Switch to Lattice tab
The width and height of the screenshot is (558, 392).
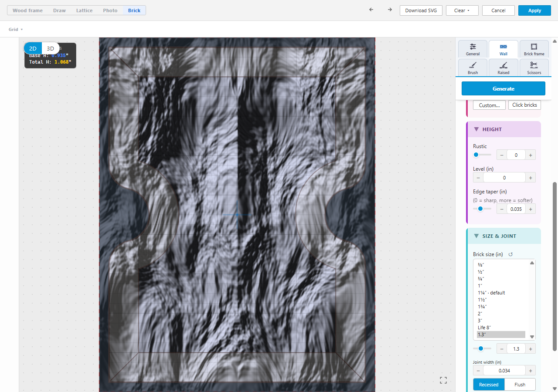click(x=84, y=10)
